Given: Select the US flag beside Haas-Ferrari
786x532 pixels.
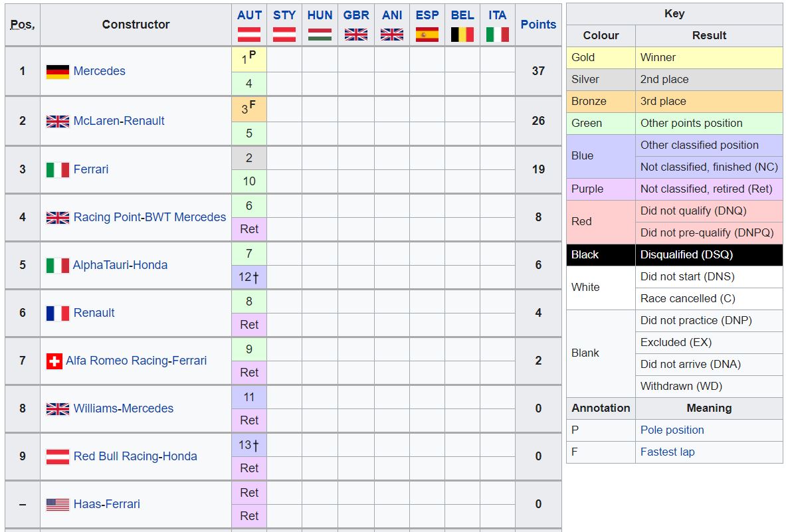Looking at the screenshot, I should point(58,505).
